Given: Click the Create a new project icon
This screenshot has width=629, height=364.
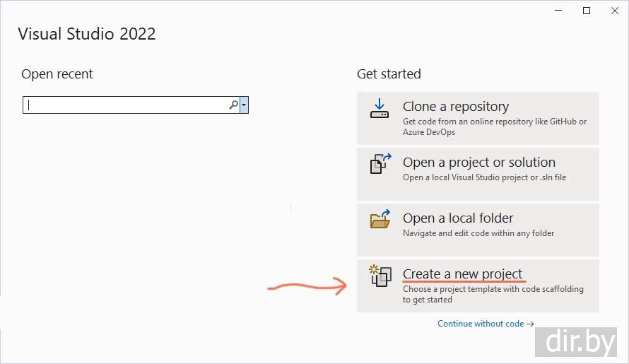Looking at the screenshot, I should click(380, 276).
